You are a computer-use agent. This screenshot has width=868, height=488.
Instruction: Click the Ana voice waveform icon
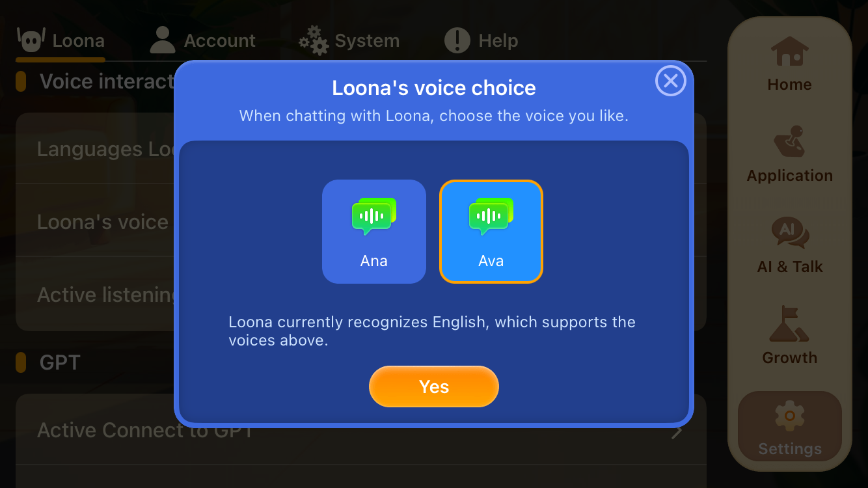[374, 216]
